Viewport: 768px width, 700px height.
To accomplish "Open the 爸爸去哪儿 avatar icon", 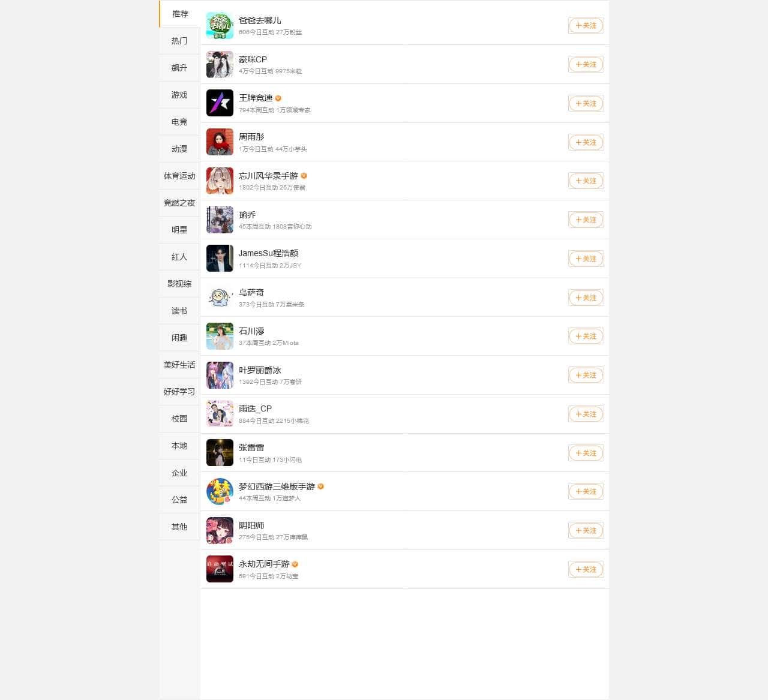I will (x=220, y=26).
